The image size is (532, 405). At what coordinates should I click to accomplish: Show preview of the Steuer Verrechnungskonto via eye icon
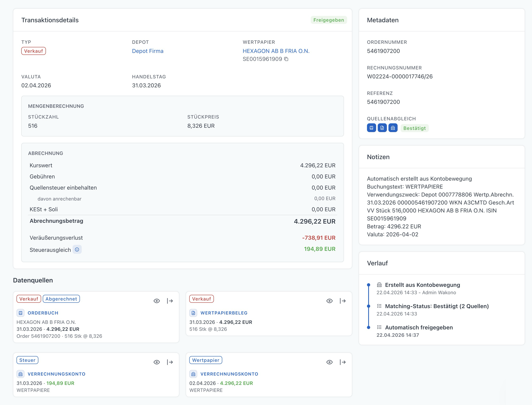click(157, 362)
